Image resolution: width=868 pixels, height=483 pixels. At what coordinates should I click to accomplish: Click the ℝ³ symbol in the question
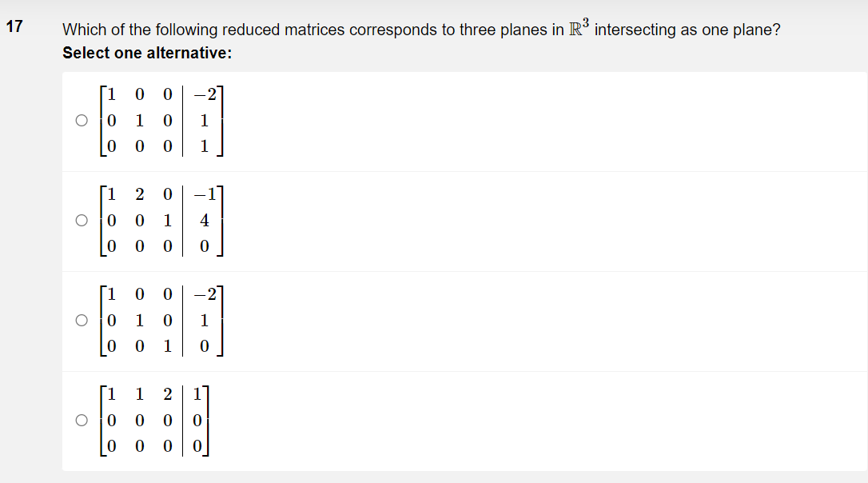pyautogui.click(x=579, y=27)
